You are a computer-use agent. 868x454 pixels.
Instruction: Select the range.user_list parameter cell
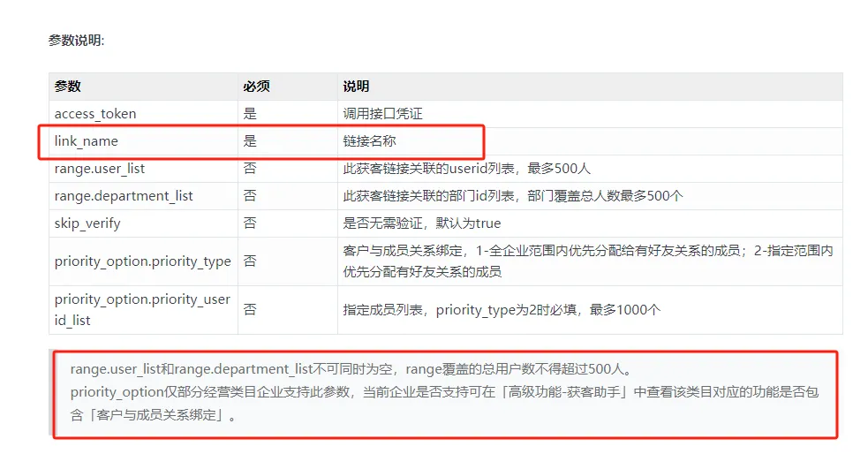click(x=100, y=169)
